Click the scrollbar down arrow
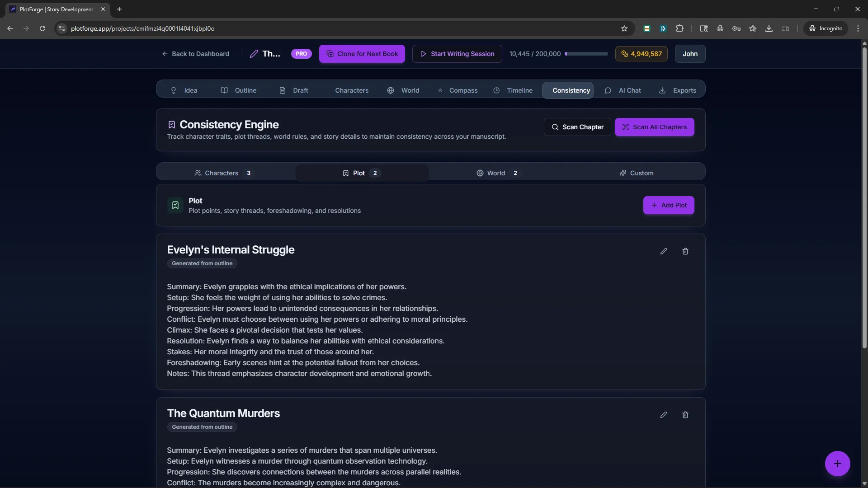 [864, 483]
